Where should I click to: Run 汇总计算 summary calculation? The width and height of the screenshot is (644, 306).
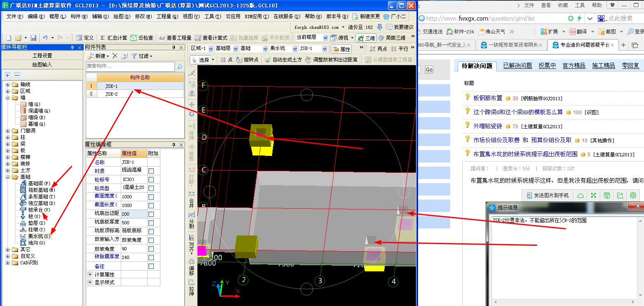[113, 38]
